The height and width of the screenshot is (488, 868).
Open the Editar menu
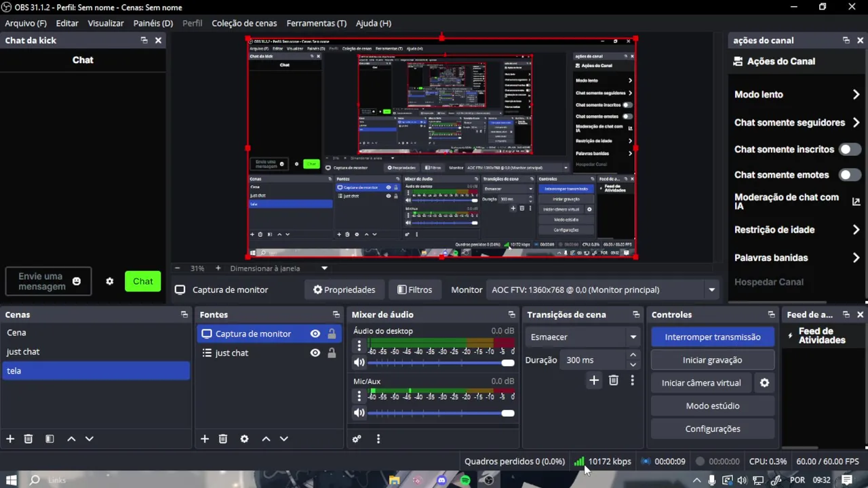[x=67, y=23]
